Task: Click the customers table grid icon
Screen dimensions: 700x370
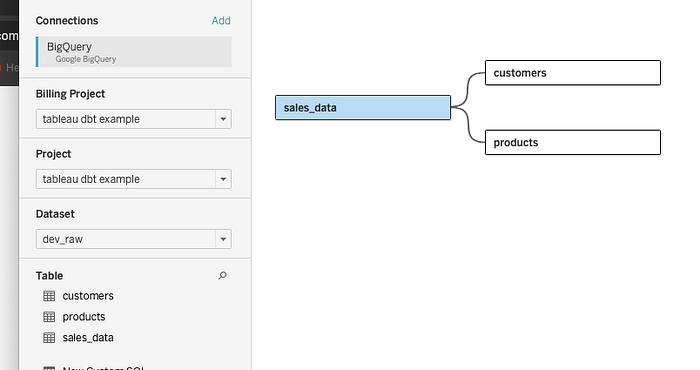Action: (x=49, y=296)
